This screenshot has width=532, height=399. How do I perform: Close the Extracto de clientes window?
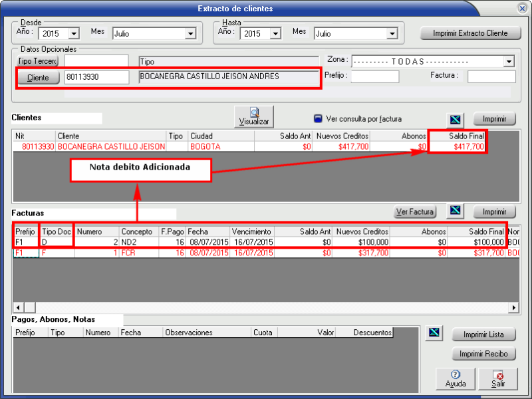click(523, 8)
